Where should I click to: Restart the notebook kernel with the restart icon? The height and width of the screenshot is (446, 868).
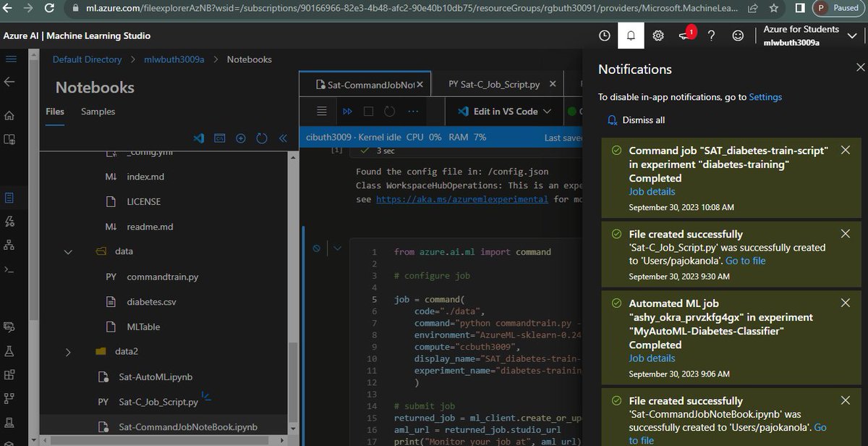coord(388,111)
